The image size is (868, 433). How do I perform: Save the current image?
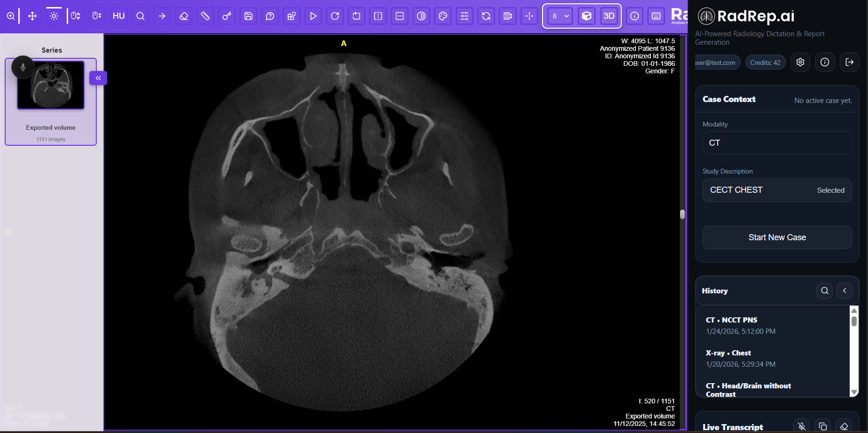coord(248,16)
